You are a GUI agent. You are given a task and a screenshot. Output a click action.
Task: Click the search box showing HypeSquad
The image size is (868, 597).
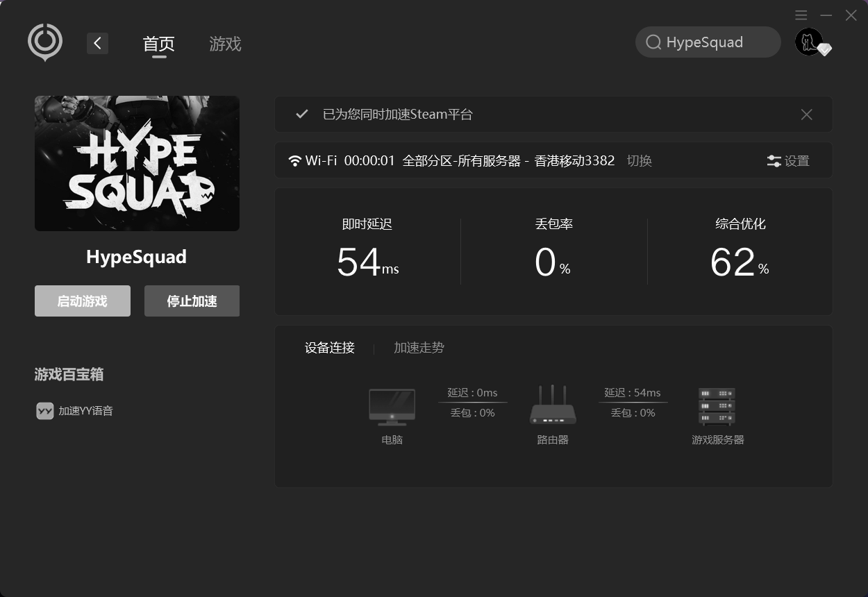(708, 42)
